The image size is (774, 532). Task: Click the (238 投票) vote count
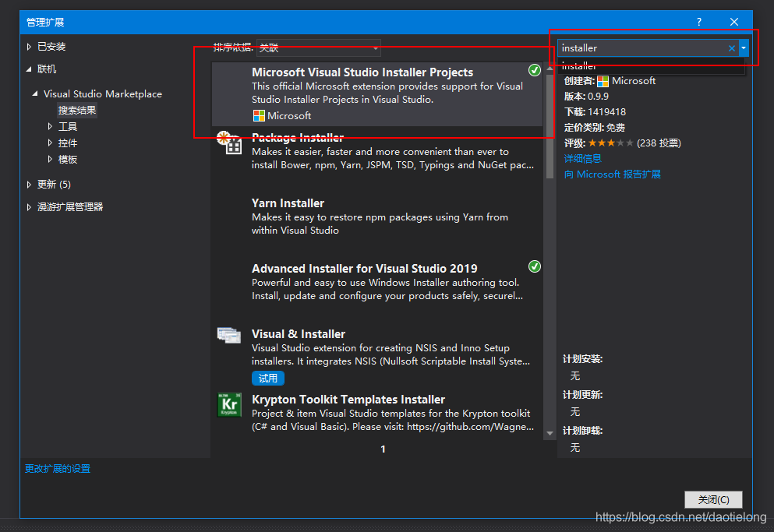pyautogui.click(x=659, y=143)
